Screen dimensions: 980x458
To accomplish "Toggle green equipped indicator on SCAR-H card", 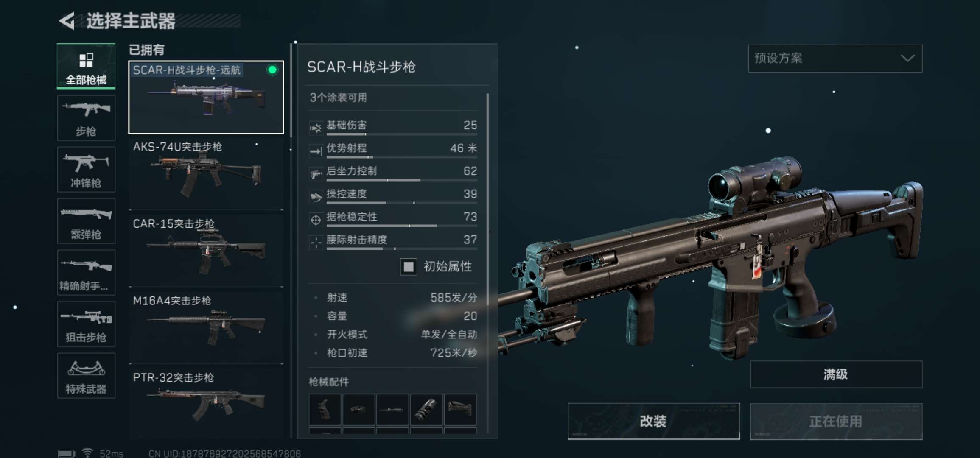I will click(272, 70).
